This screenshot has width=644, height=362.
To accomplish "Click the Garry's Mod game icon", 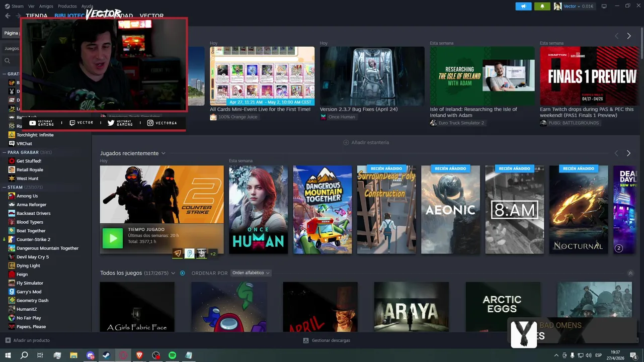I will click(x=12, y=292).
